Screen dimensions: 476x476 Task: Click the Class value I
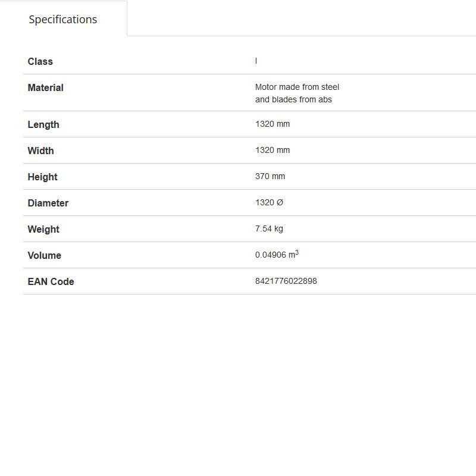[x=256, y=61]
